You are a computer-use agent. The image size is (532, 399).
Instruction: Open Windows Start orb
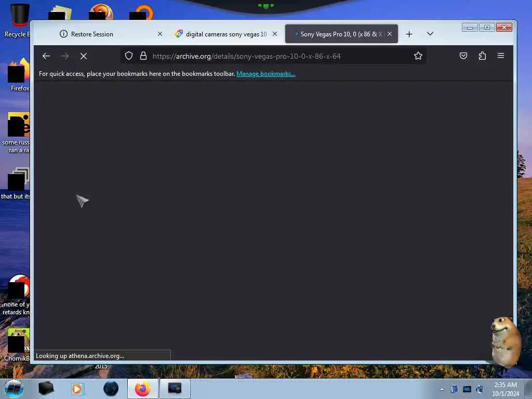[x=14, y=389]
